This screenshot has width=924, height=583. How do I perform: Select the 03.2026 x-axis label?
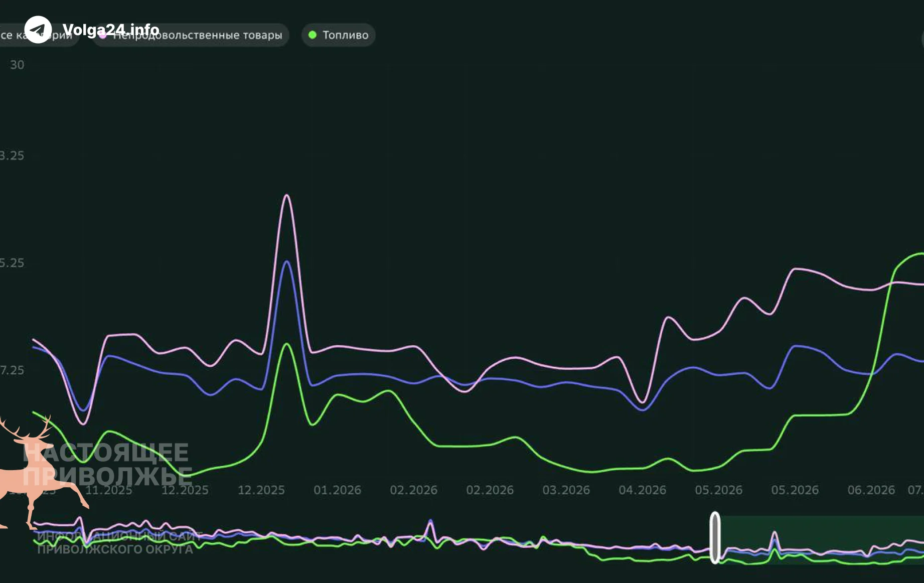coord(566,490)
